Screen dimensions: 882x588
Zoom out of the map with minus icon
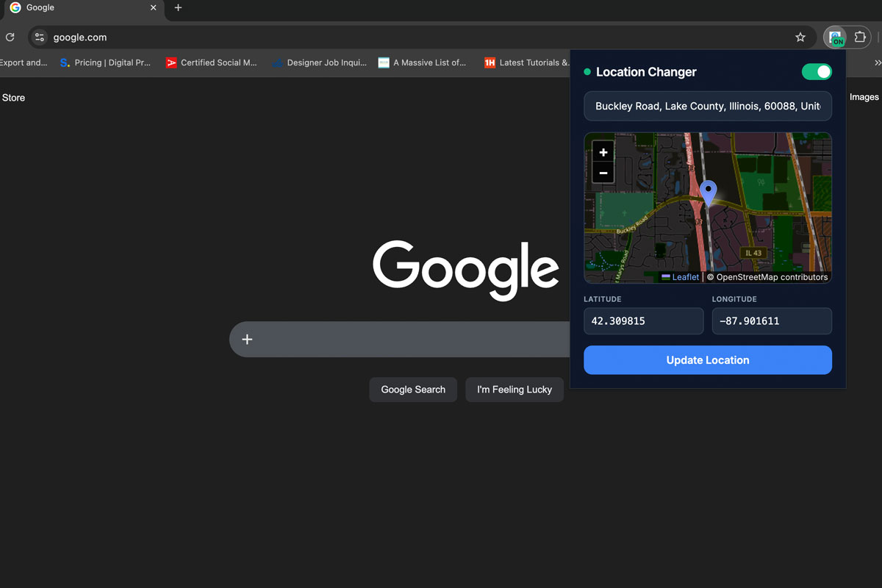click(x=602, y=173)
